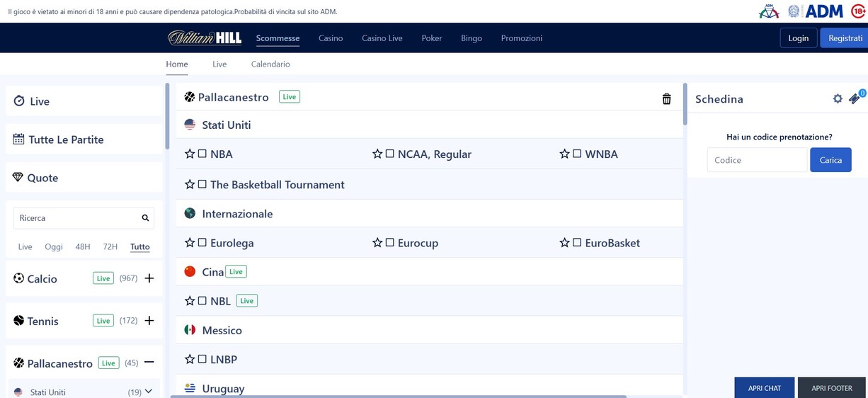Click the horizontal scrollbar under league list

click(398, 397)
